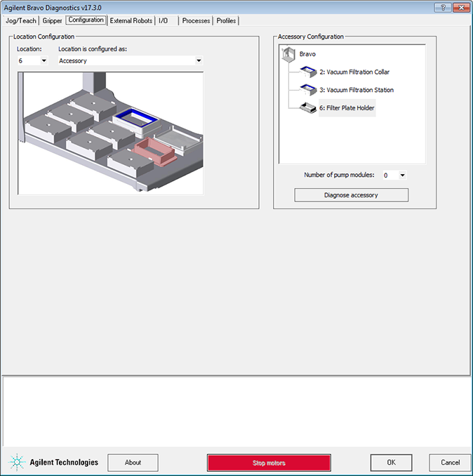The width and height of the screenshot is (473, 476).
Task: Click the 'Agilent Technologies' text label
Action: click(64, 463)
